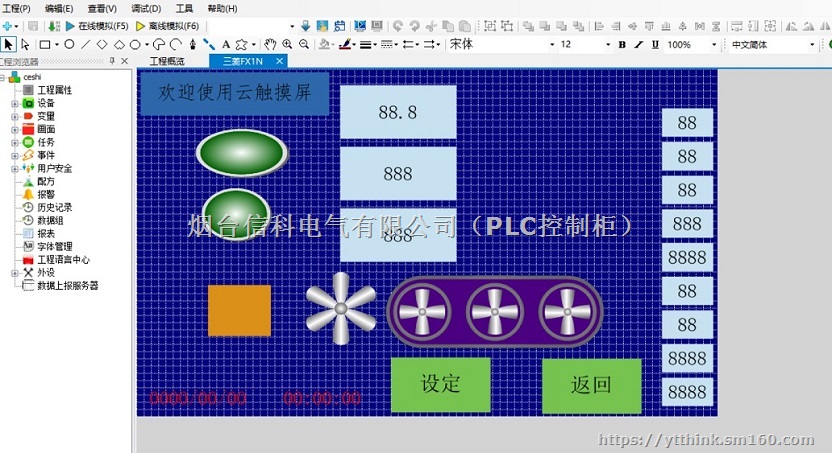The height and width of the screenshot is (453, 832).
Task: Select the hand pan tool
Action: click(x=270, y=45)
